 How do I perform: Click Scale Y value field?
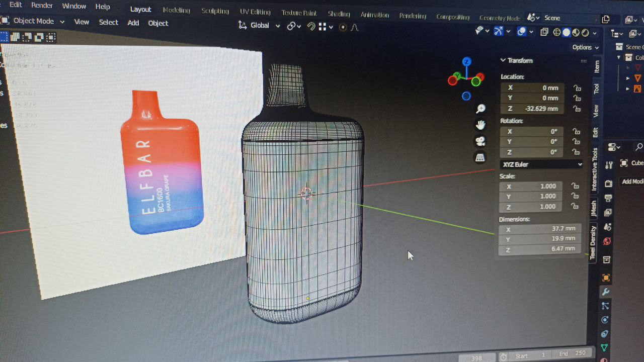coord(530,196)
